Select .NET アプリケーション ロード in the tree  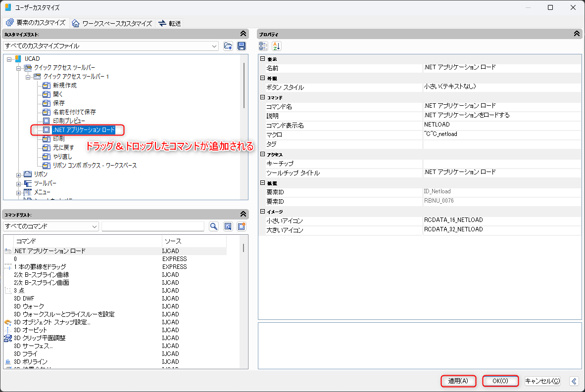(84, 130)
